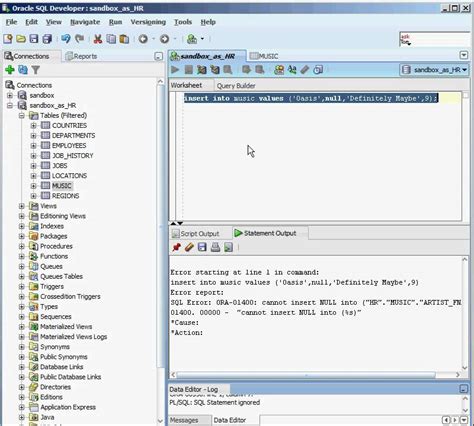
Task: Click the Redo arrow icon
Action: point(79,39)
